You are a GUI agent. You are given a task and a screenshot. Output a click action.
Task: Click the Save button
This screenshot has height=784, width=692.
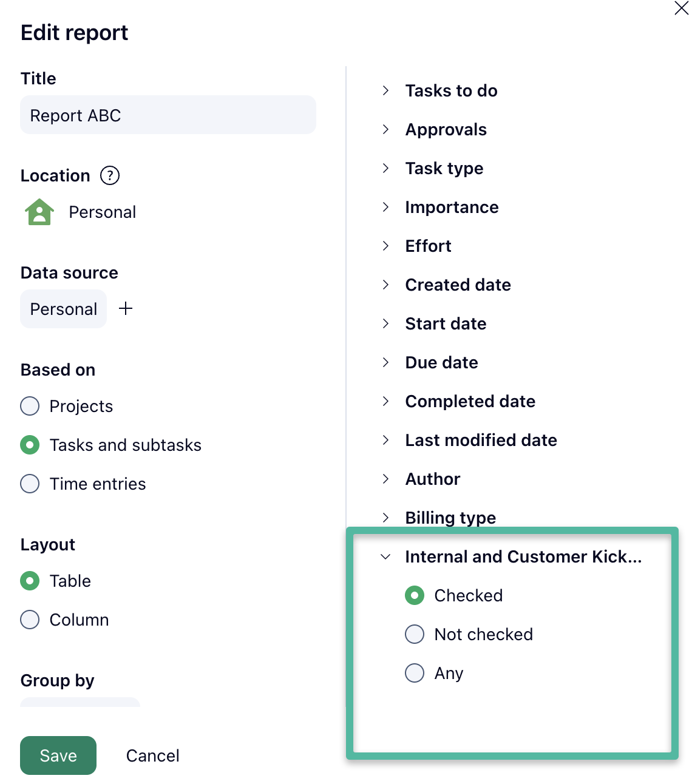coord(58,755)
